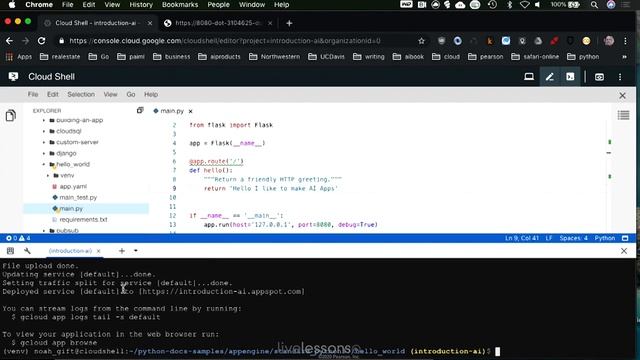
Task: Click the notifications icon in status bar
Action: (x=625, y=238)
